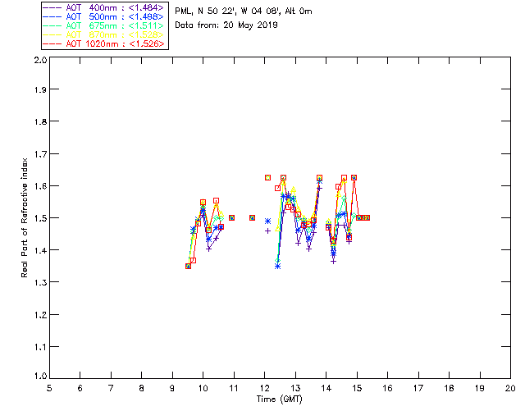This screenshot has width=525, height=420.
Task: Click the 1.7 y-axis tick label
Action: 40,154
